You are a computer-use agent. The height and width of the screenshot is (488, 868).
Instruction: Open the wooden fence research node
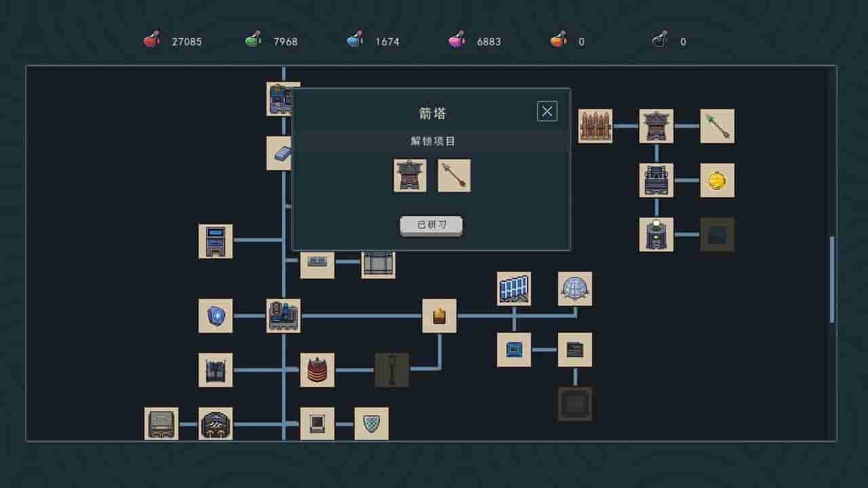(595, 126)
